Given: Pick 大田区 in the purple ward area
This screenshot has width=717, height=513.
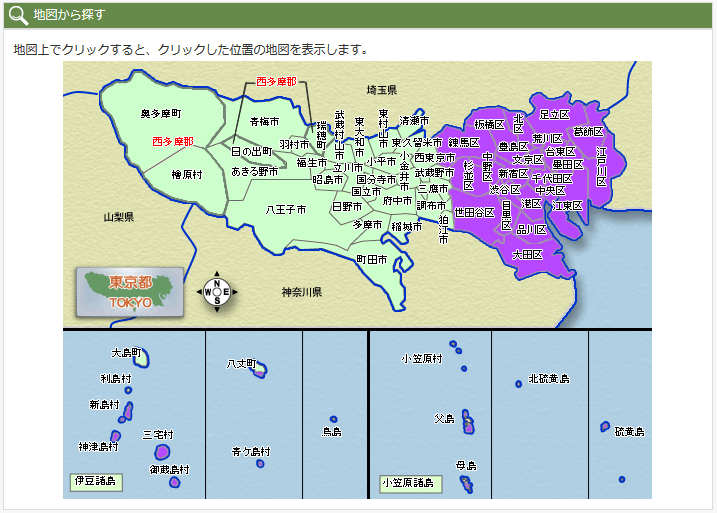Looking at the screenshot, I should pos(526,255).
